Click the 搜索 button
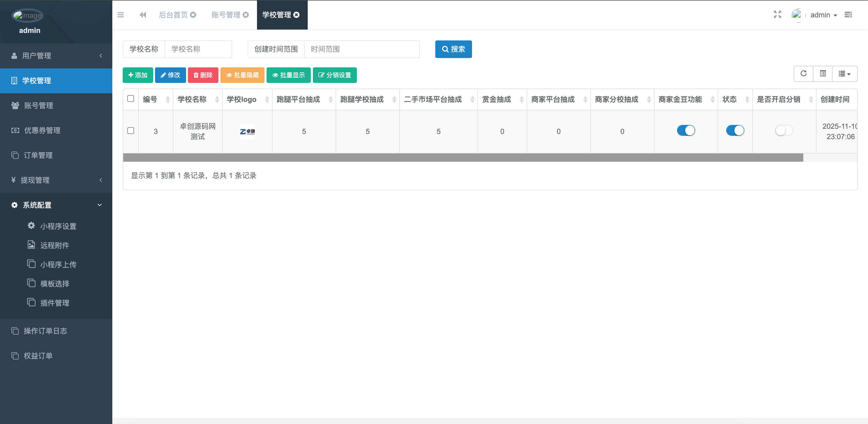 pos(453,49)
